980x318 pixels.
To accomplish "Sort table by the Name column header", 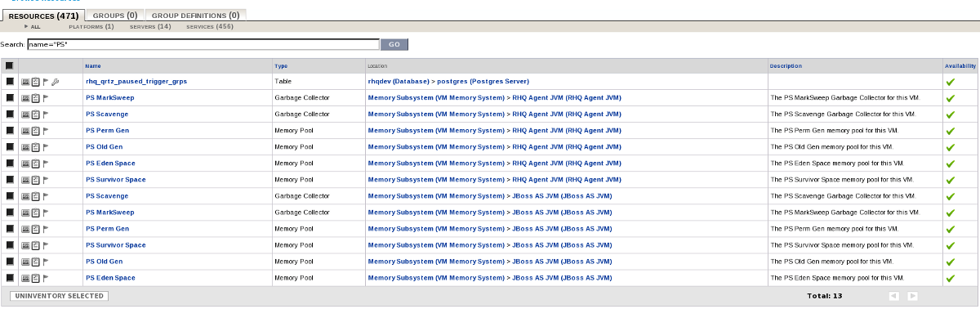I will [x=93, y=66].
